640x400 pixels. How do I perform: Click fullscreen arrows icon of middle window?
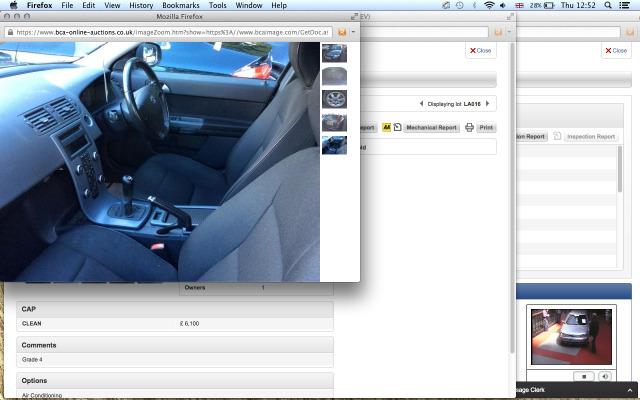[510, 16]
